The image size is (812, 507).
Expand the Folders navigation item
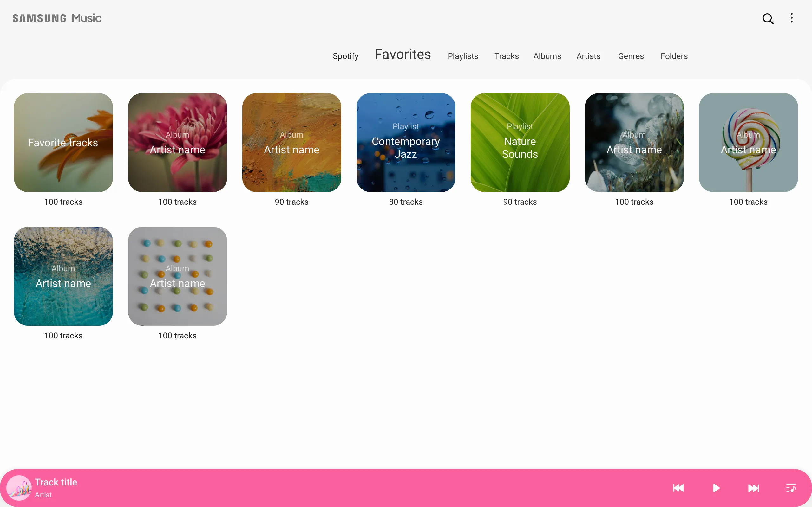coord(674,55)
